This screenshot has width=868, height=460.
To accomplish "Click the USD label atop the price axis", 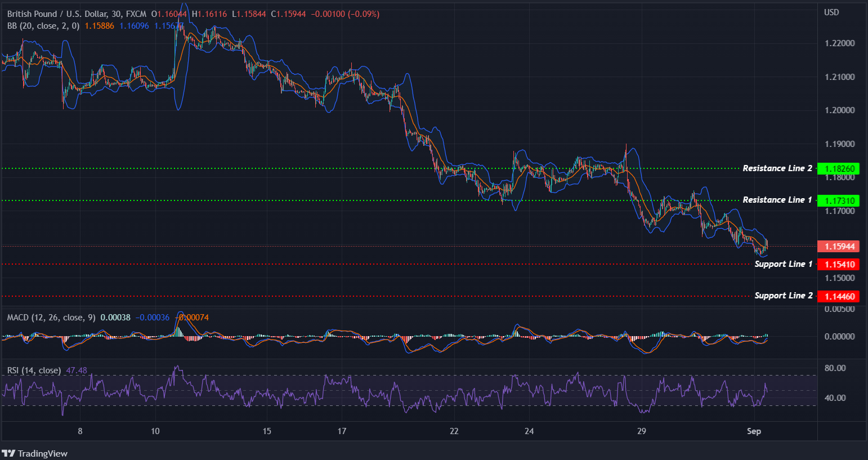I will (x=831, y=12).
